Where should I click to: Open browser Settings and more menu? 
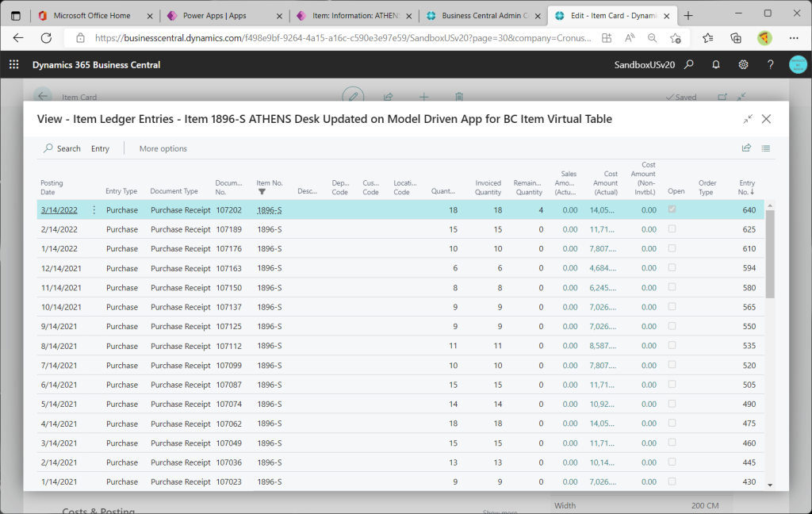tap(794, 38)
